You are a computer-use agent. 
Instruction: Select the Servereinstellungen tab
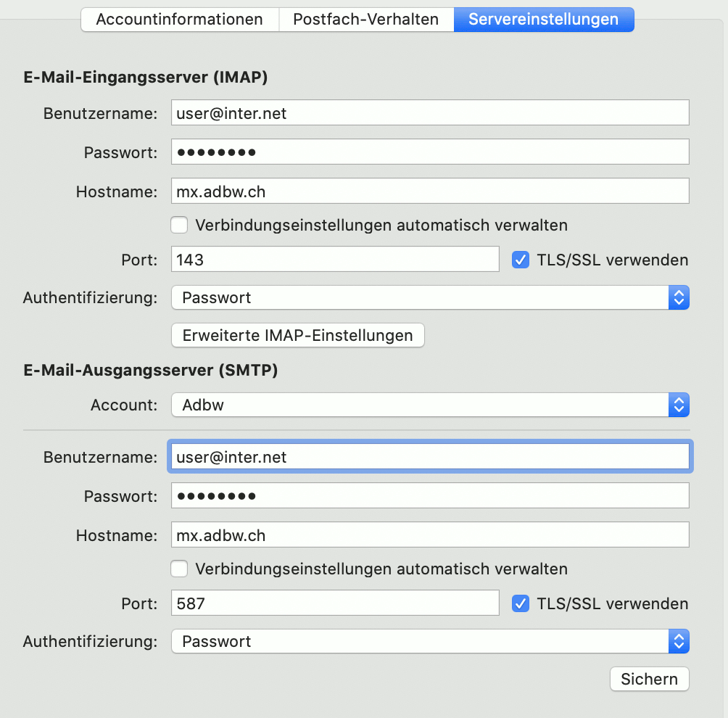point(544,20)
